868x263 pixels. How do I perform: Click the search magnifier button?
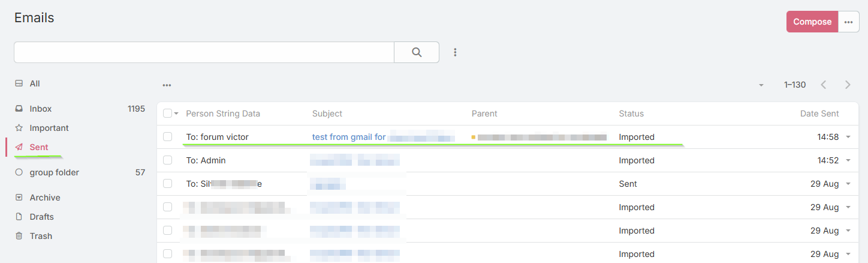click(417, 52)
